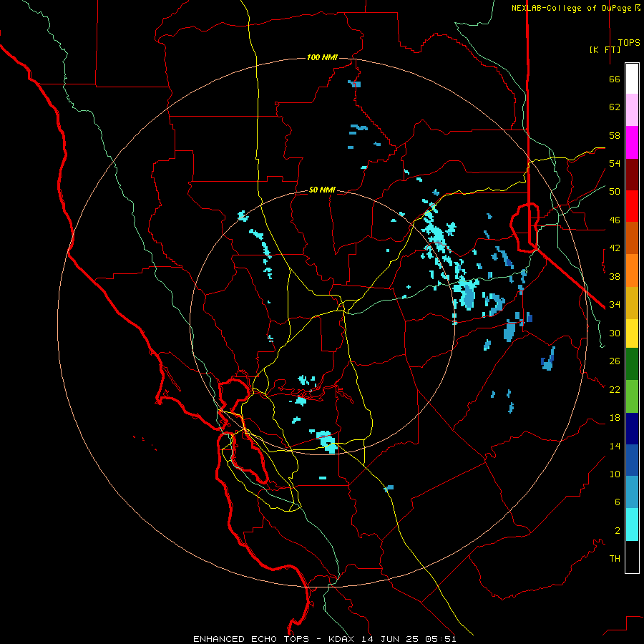Click the [K FT] units label

click(x=605, y=49)
